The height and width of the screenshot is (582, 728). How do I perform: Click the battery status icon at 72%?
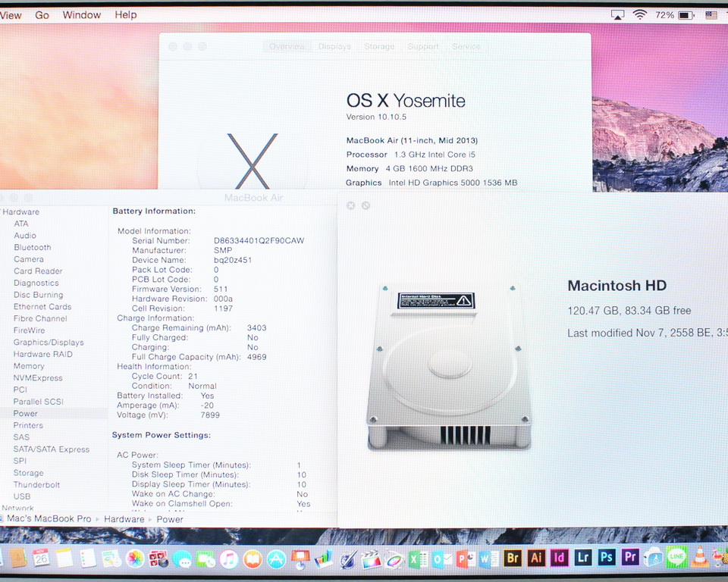pyautogui.click(x=686, y=15)
